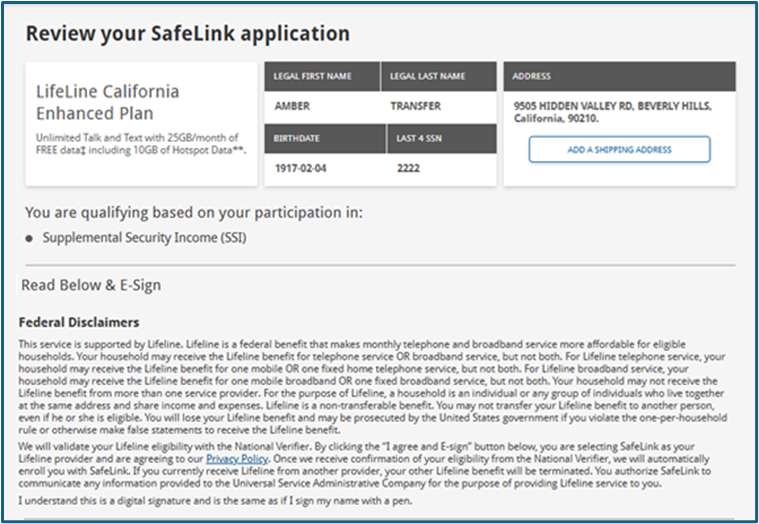Click the Review your SafeLink application heading

[x=187, y=33]
